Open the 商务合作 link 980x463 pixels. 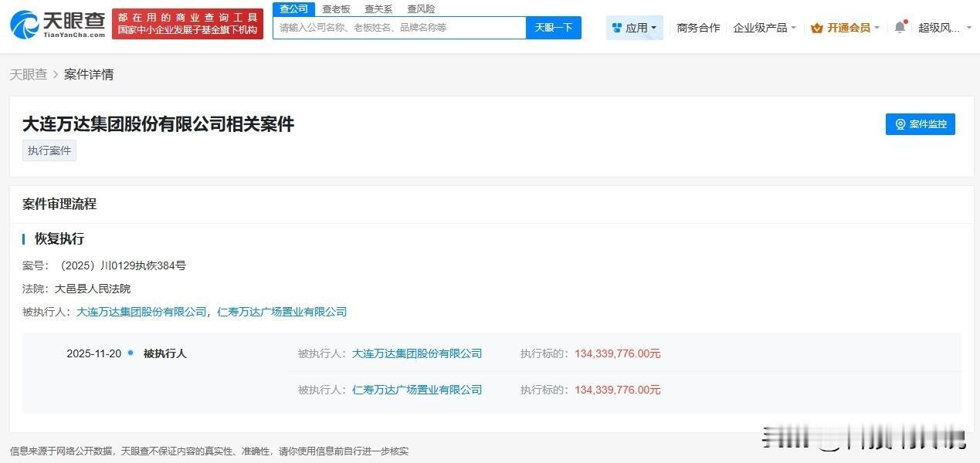click(x=698, y=28)
